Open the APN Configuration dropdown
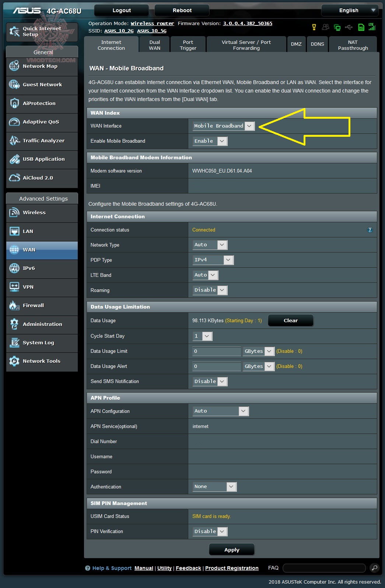The image size is (385, 588). (221, 411)
